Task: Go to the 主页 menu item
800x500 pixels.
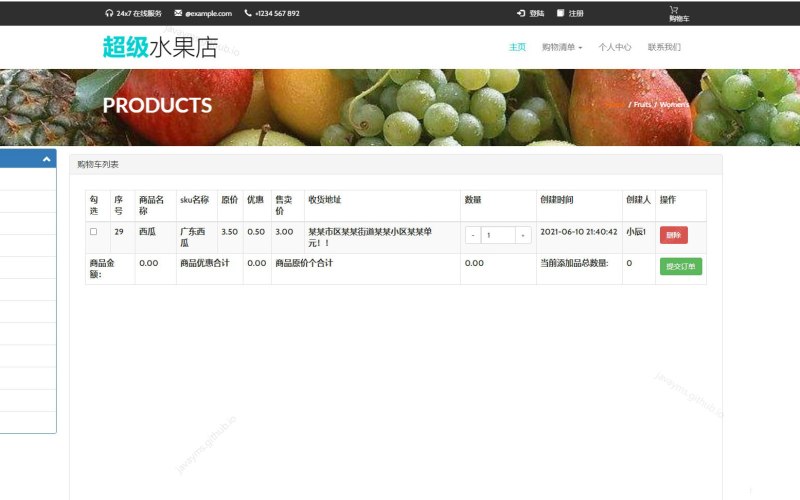Action: [x=517, y=47]
